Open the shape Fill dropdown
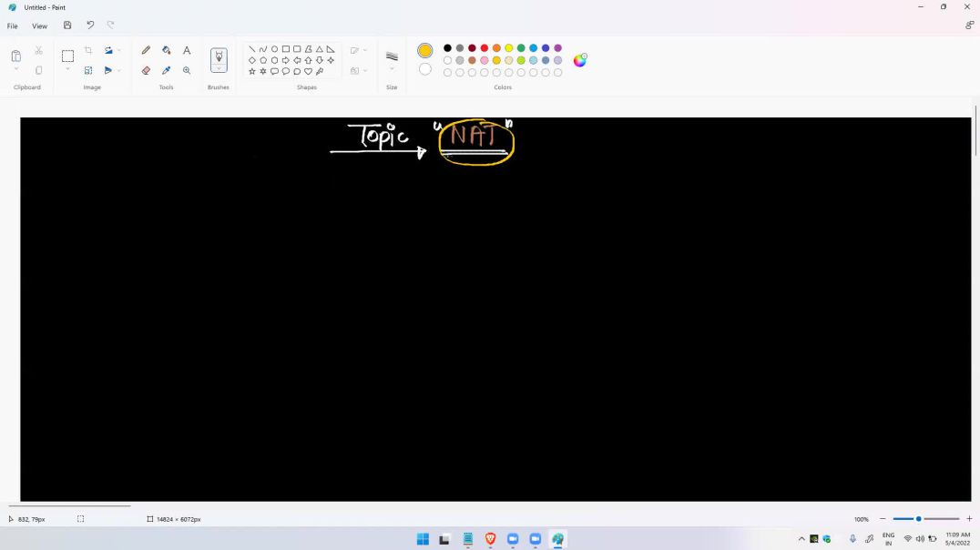Viewport: 980px width, 550px height. pos(358,71)
